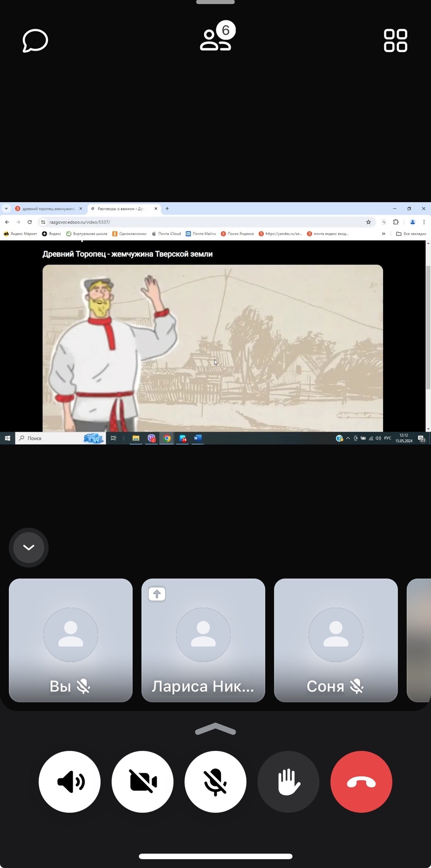
Task: Open the Chrome profile avatar
Action: (412, 222)
